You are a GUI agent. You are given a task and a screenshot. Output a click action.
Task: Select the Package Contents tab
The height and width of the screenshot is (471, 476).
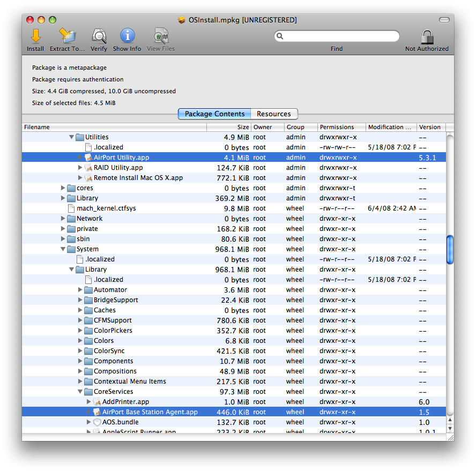[x=214, y=114]
